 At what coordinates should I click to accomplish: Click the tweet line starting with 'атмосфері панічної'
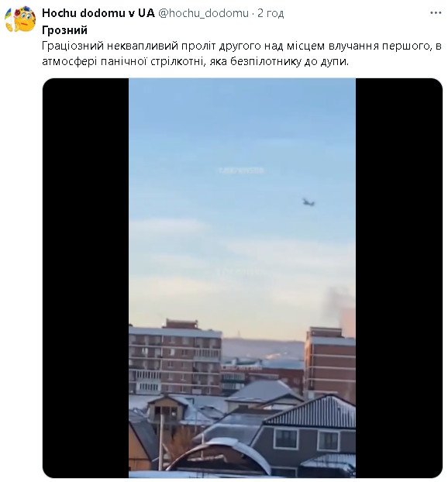195,61
